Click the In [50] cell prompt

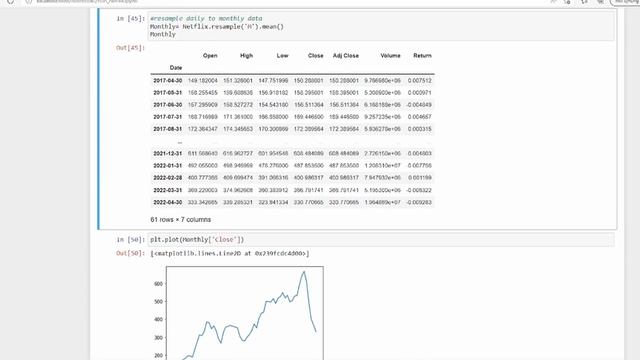[x=131, y=240]
